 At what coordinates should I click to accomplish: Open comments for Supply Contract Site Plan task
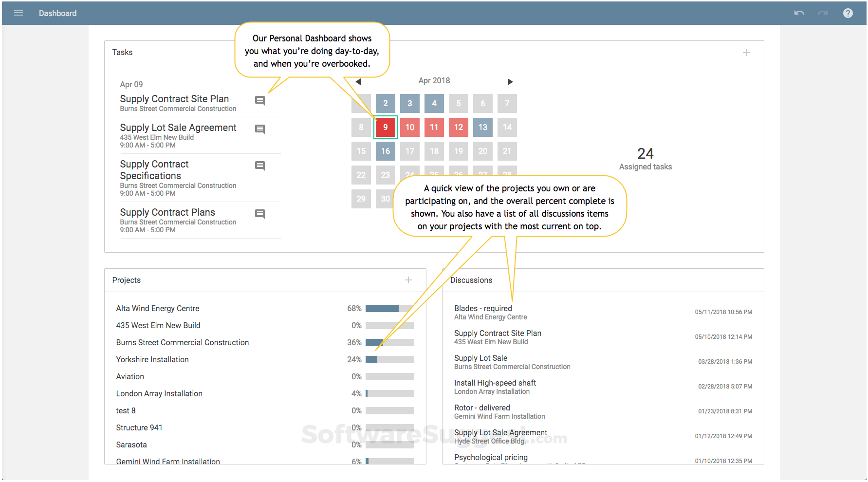tap(260, 100)
